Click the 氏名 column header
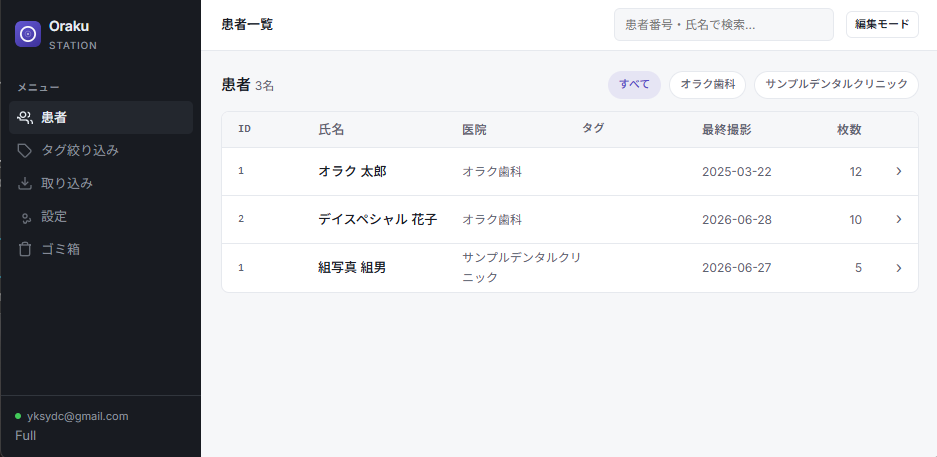937x457 pixels. pyautogui.click(x=331, y=130)
